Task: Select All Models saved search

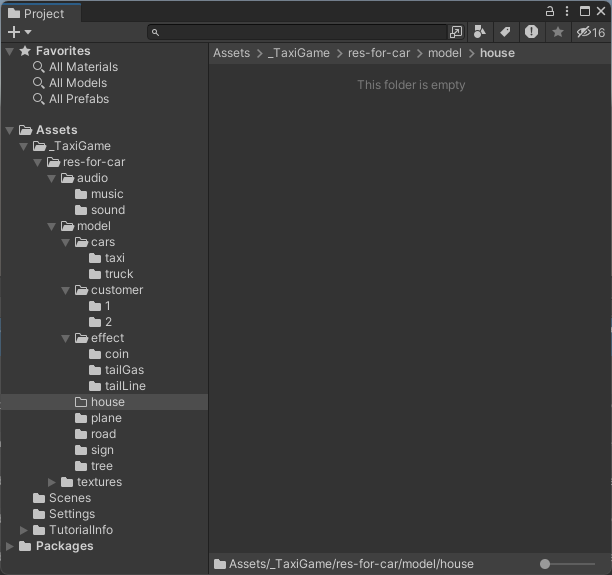Action: point(78,83)
